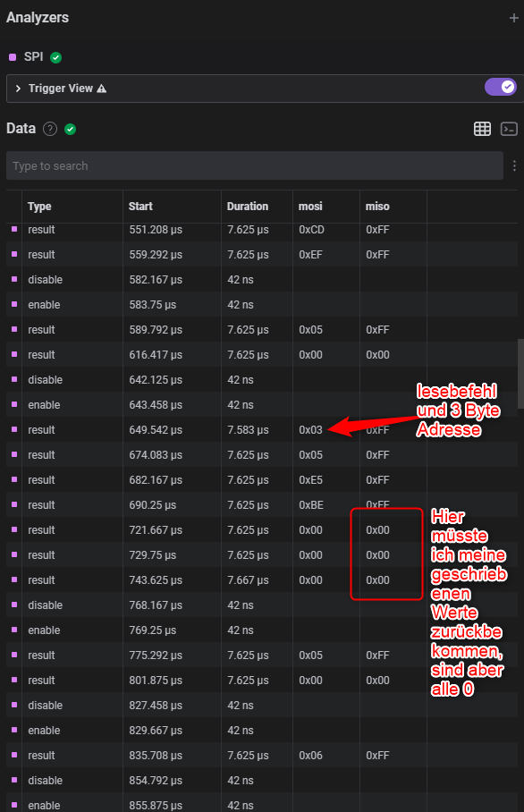Switch to the data table view icon
The width and height of the screenshot is (524, 812).
[482, 129]
